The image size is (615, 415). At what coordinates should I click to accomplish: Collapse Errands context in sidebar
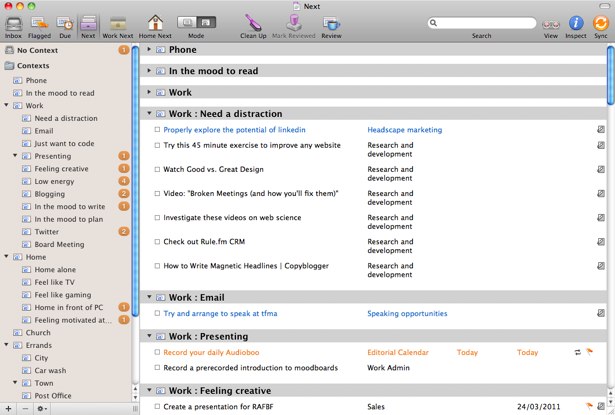(6, 345)
